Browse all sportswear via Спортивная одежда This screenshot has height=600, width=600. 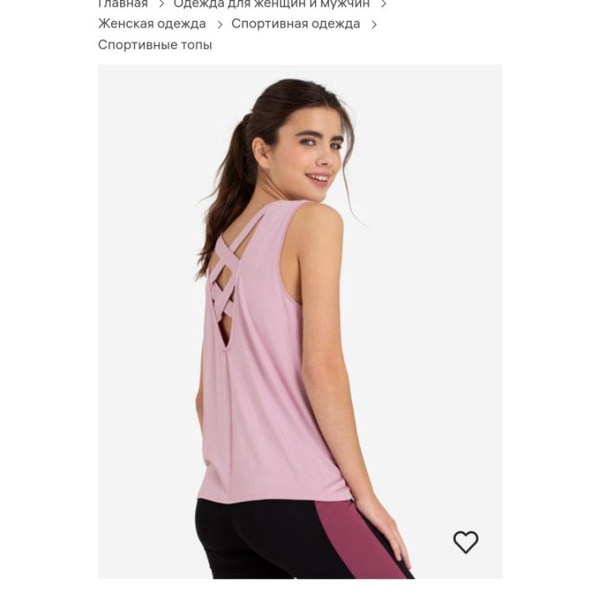(295, 24)
